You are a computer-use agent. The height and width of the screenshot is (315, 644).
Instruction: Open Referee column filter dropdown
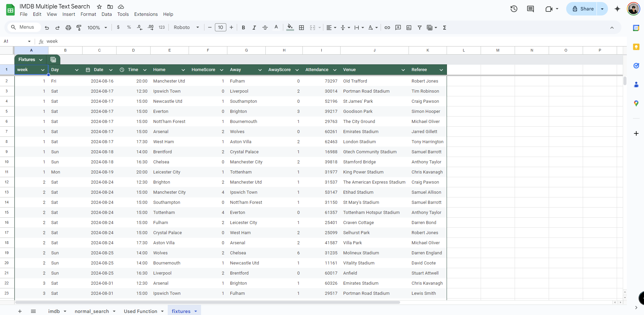click(441, 70)
